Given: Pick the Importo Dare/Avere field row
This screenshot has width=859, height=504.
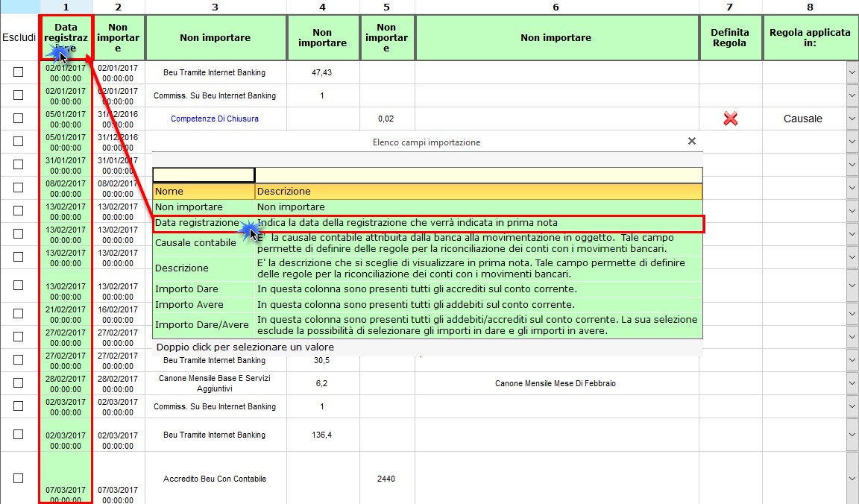Looking at the screenshot, I should [427, 325].
